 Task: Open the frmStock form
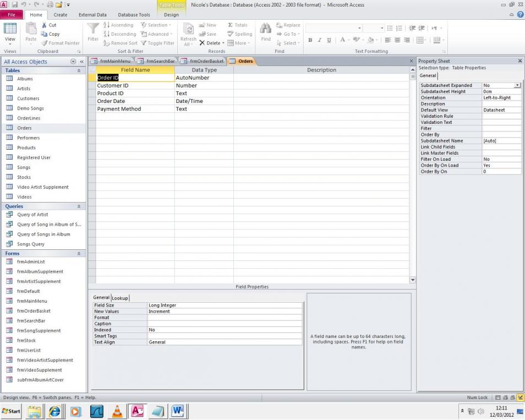pos(26,341)
